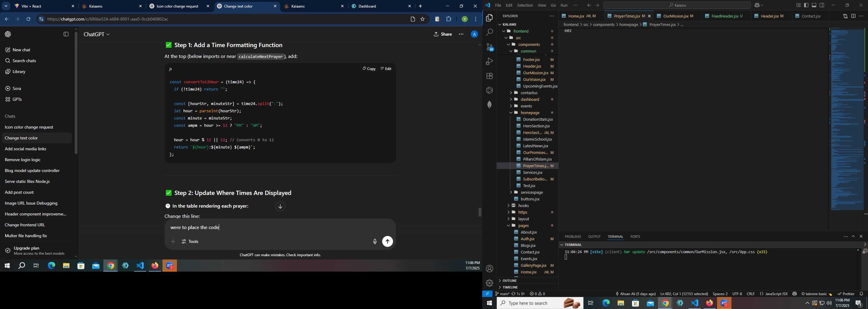Open Tools button in prompt box
The image size is (868, 309).
pyautogui.click(x=190, y=241)
